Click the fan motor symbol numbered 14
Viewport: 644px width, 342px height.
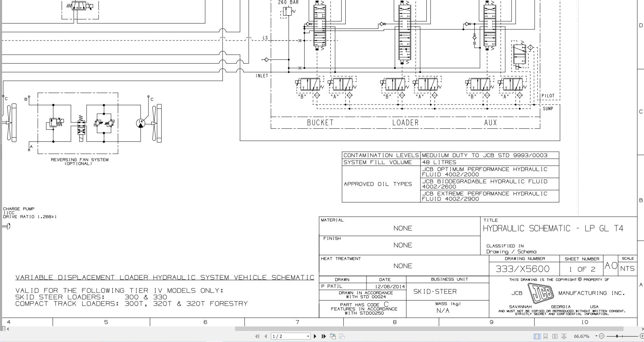[x=140, y=123]
